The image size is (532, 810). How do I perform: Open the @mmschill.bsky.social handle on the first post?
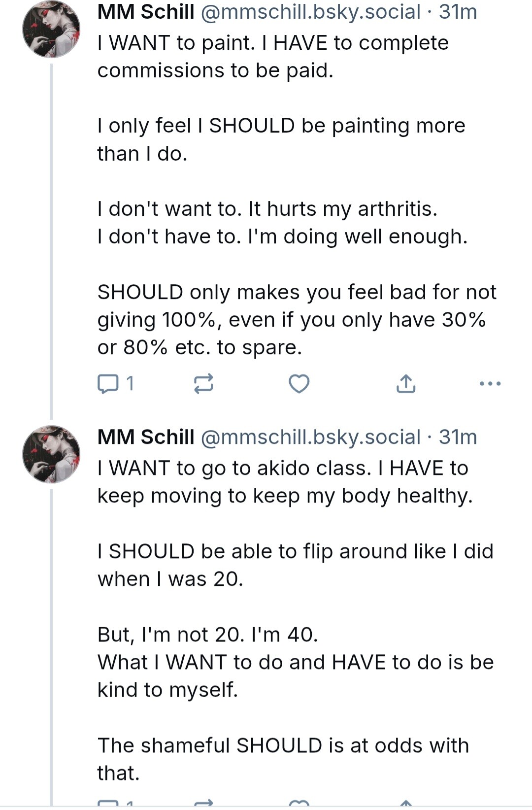pos(311,12)
